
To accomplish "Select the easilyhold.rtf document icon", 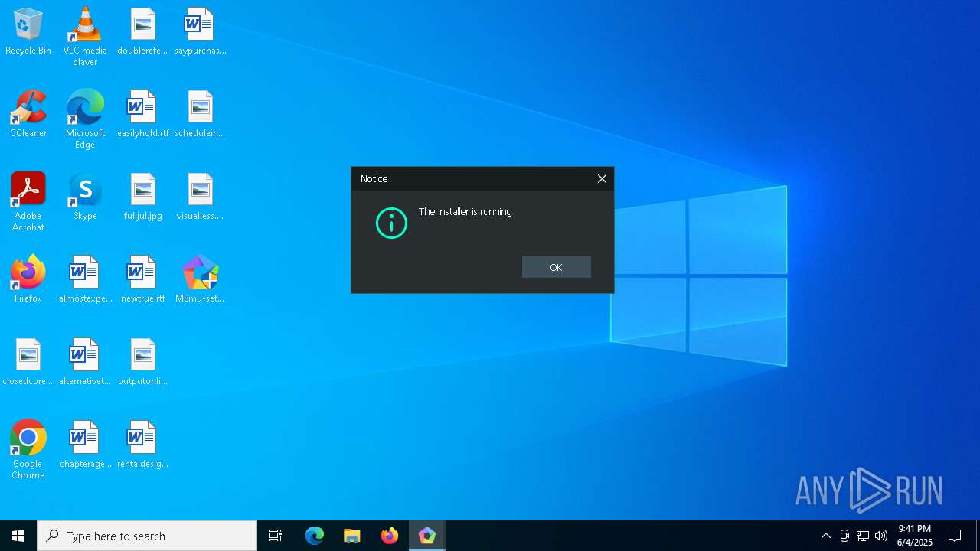I will click(x=142, y=115).
